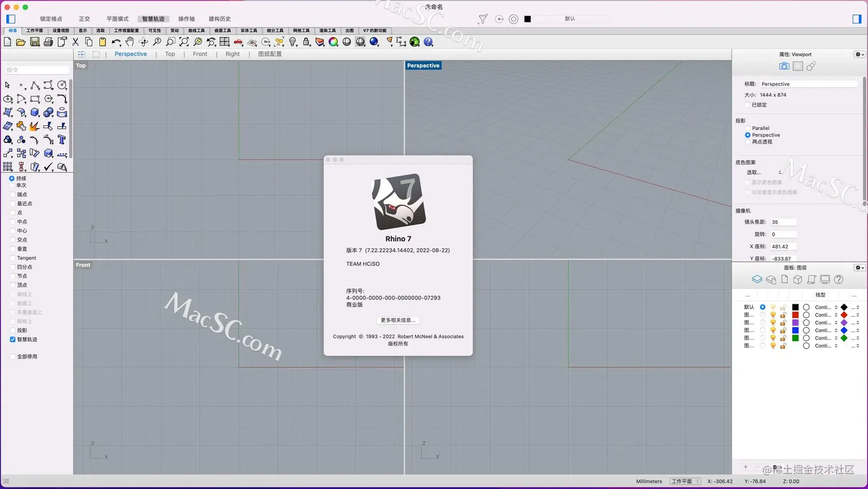Screen dimensions: 868x489
Task: Click the padlock lock-objects icon in toolbar
Action: coord(307,42)
